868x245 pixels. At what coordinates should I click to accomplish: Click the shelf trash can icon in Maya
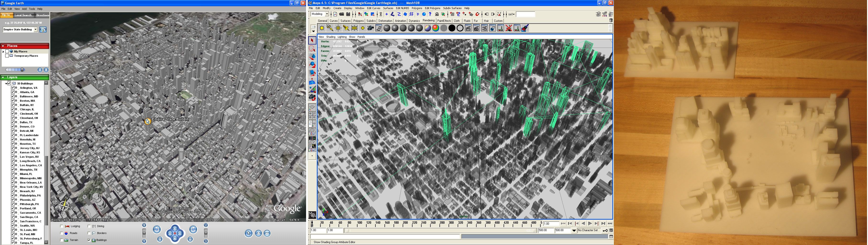(611, 21)
